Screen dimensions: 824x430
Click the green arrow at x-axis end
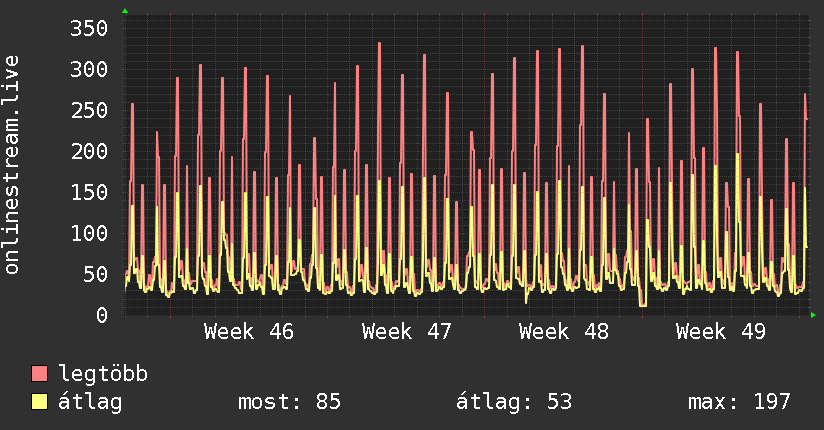813,315
